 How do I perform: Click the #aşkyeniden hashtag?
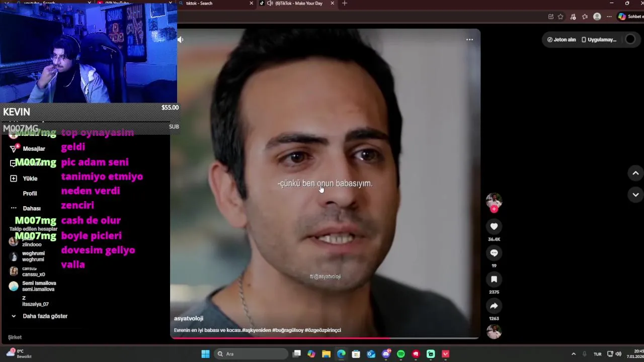pyautogui.click(x=257, y=330)
